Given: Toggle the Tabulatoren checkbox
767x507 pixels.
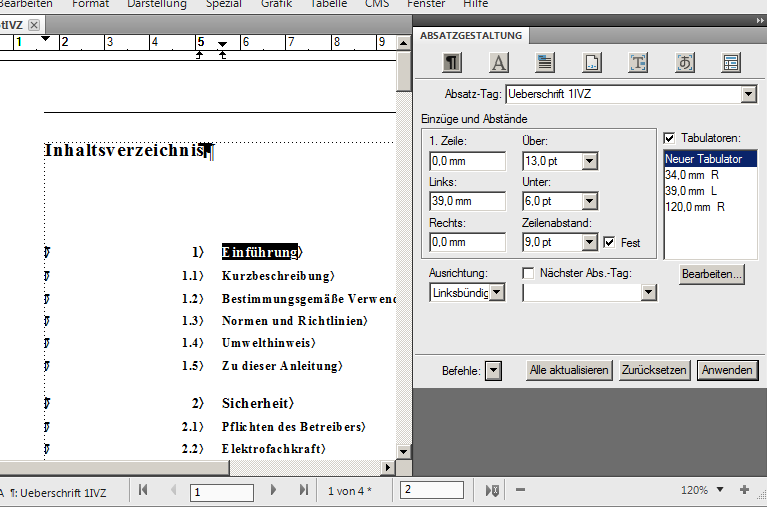Looking at the screenshot, I should 670,137.
